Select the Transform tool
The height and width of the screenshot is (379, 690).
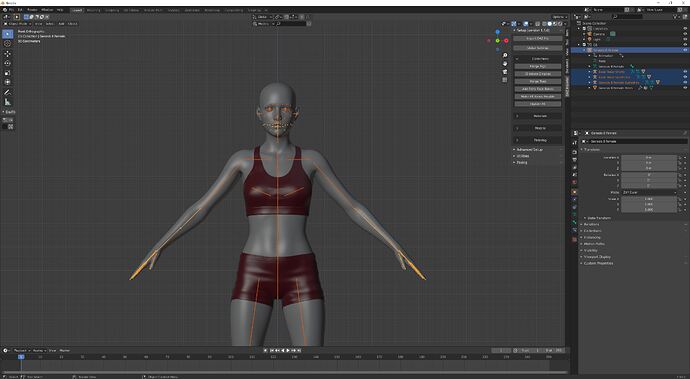(7, 82)
